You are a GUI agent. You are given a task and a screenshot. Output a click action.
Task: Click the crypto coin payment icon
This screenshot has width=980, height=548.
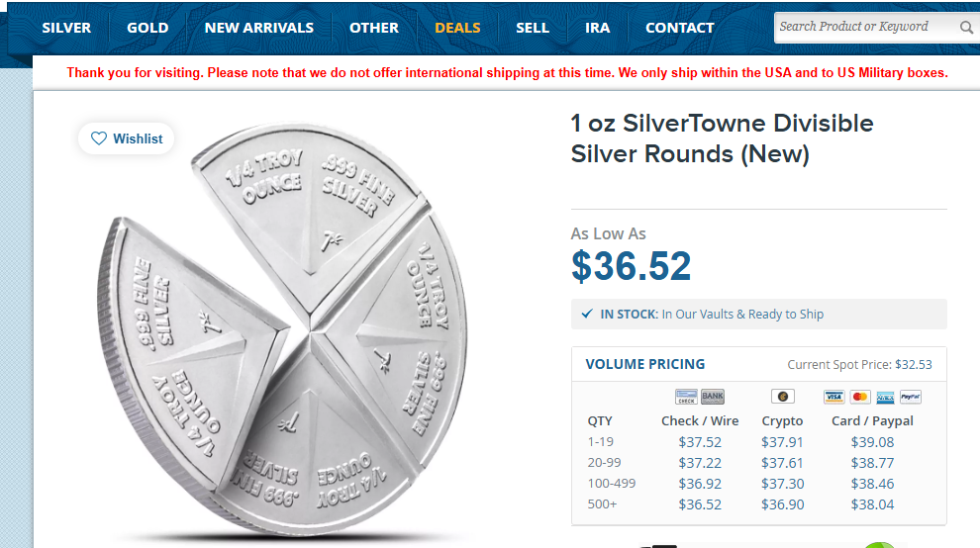point(783,397)
